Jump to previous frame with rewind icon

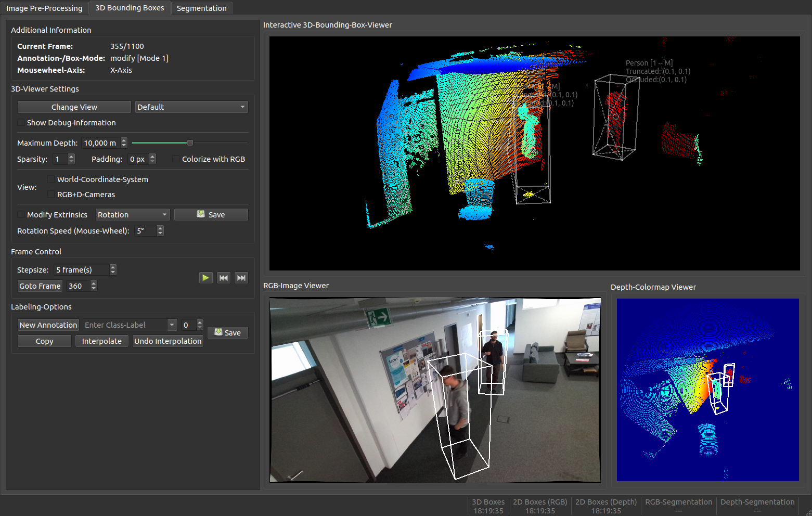tap(224, 278)
